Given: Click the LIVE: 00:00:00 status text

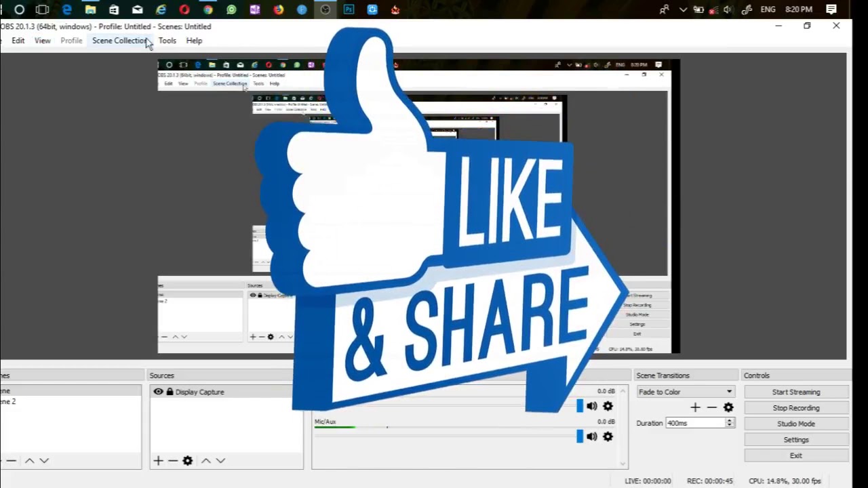Looking at the screenshot, I should click(648, 481).
